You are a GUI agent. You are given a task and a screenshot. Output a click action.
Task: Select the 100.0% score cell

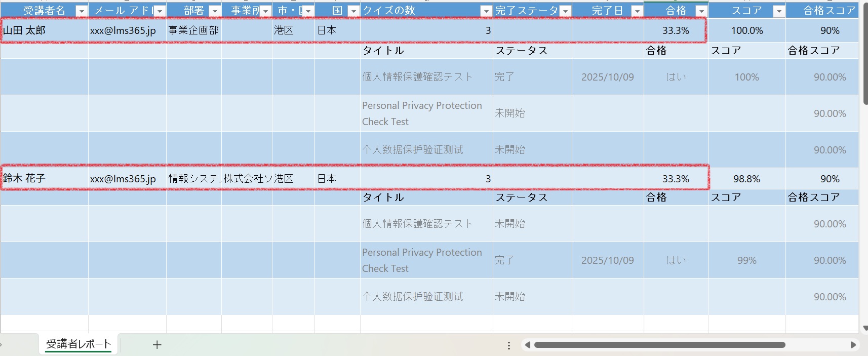(x=747, y=30)
